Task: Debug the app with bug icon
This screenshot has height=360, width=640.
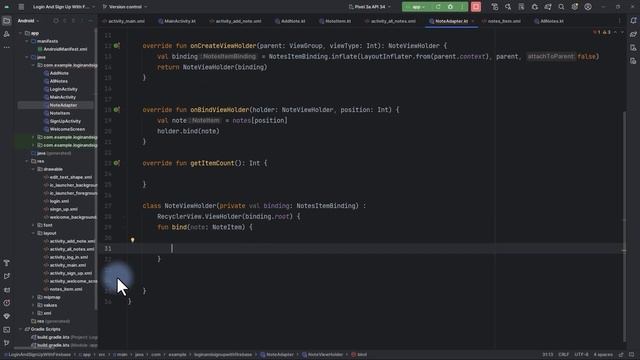Action: point(450,7)
